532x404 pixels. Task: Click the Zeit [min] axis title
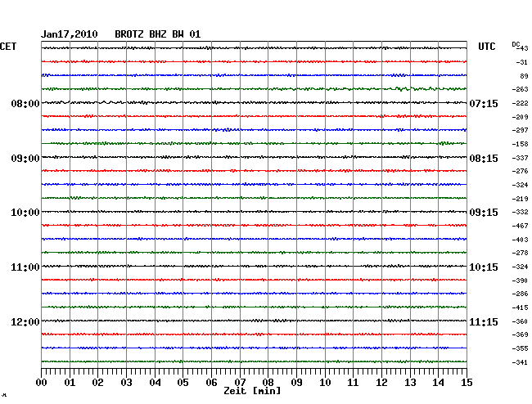pos(255,392)
